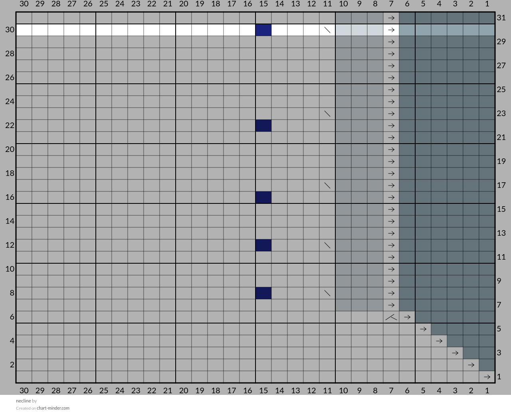Select the arrow symbol in row 20
This screenshot has height=420, width=511.
click(x=391, y=150)
